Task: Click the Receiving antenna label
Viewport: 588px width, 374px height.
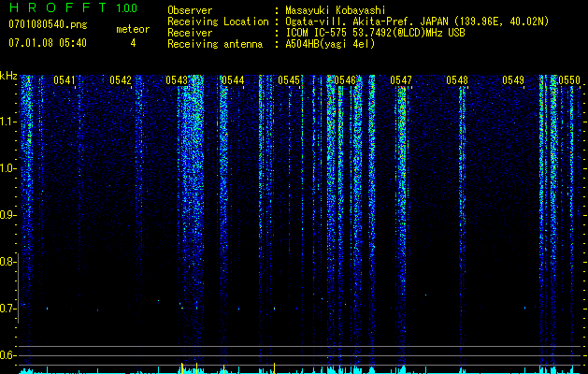Action: point(215,44)
